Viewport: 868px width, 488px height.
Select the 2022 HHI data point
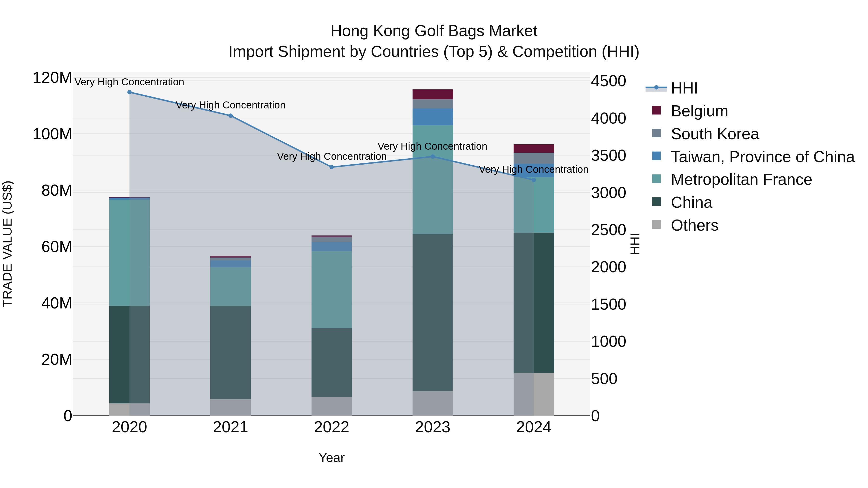pyautogui.click(x=332, y=167)
